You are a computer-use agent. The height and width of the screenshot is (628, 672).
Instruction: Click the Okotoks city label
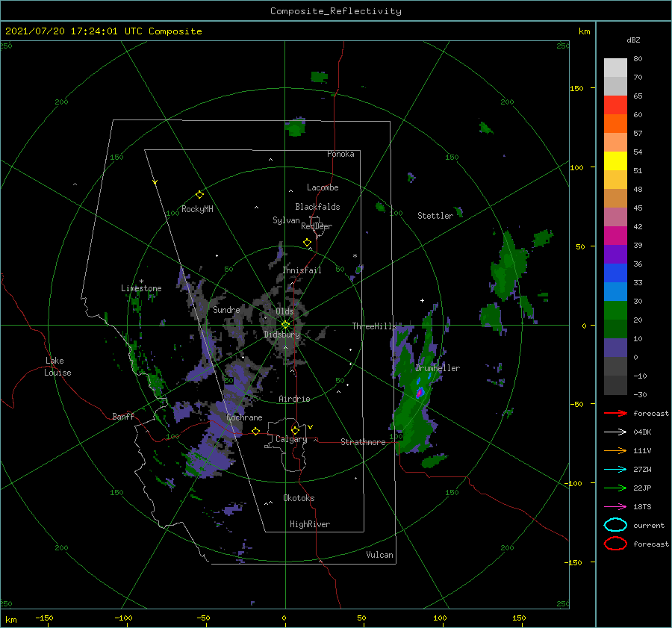coord(299,498)
